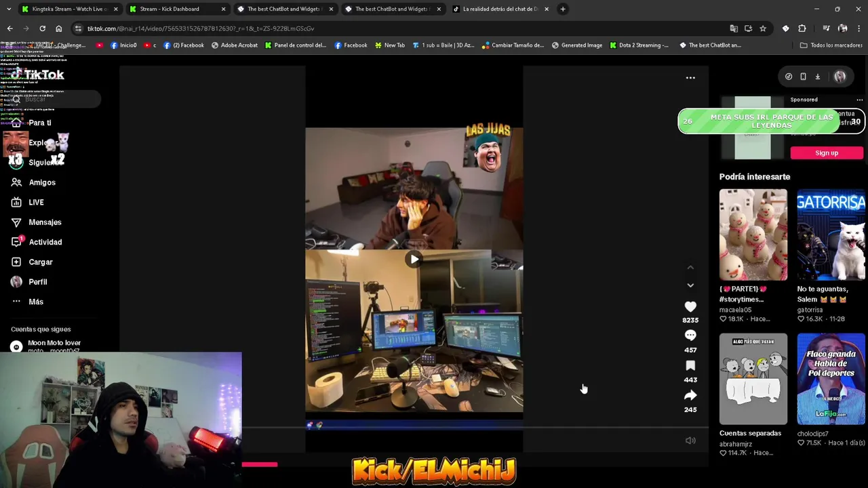Open Mensajes in the sidebar
This screenshot has height=488, width=868.
45,222
